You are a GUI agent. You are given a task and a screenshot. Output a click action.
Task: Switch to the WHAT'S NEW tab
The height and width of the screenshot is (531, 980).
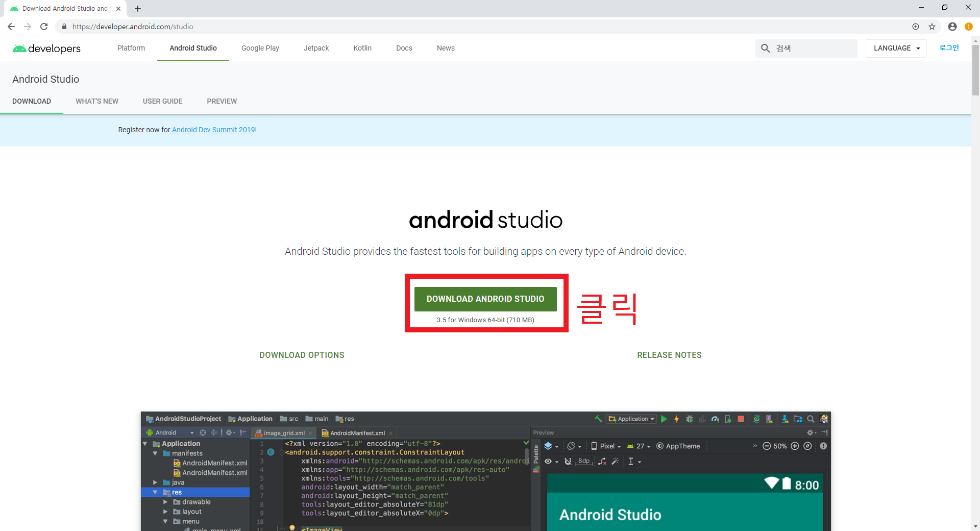[x=97, y=101]
